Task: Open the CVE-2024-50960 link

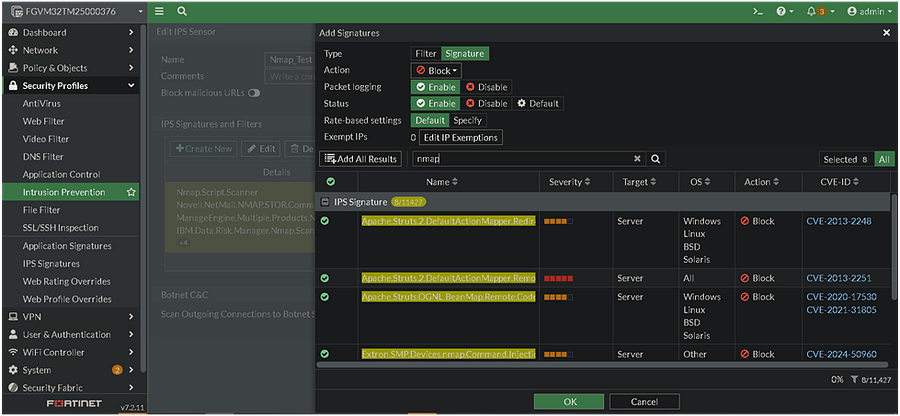Action: 841,354
